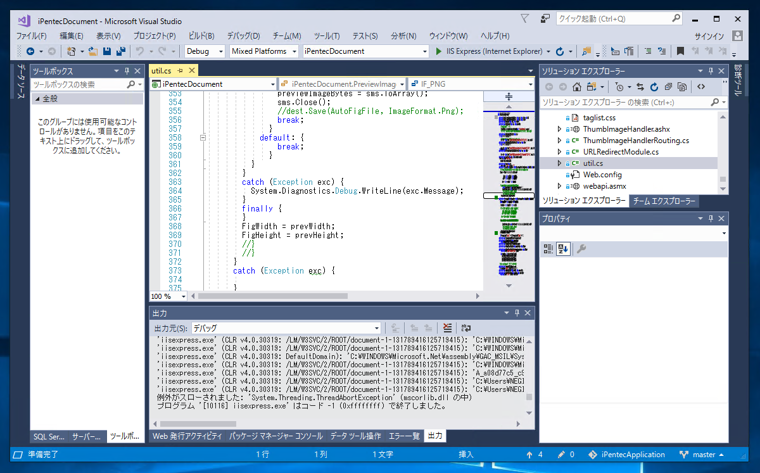
Task: Click View Code angle brackets icon in Solution Explorer
Action: [701, 87]
